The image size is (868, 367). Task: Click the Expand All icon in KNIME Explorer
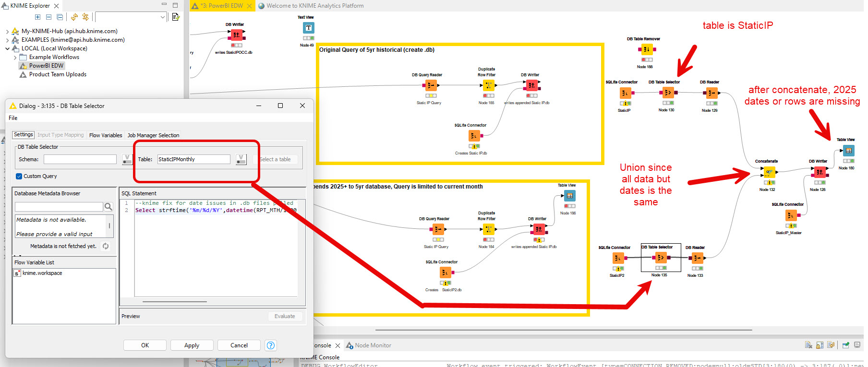pyautogui.click(x=37, y=17)
